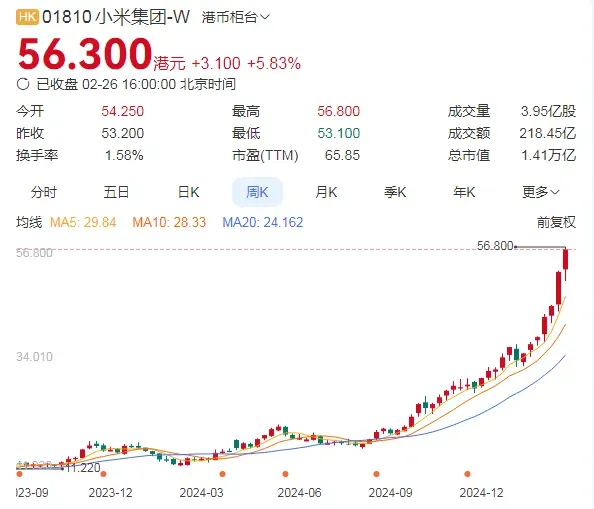594x509 pixels.
Task: Click the 昨收 value 53.200
Action: coord(122,133)
